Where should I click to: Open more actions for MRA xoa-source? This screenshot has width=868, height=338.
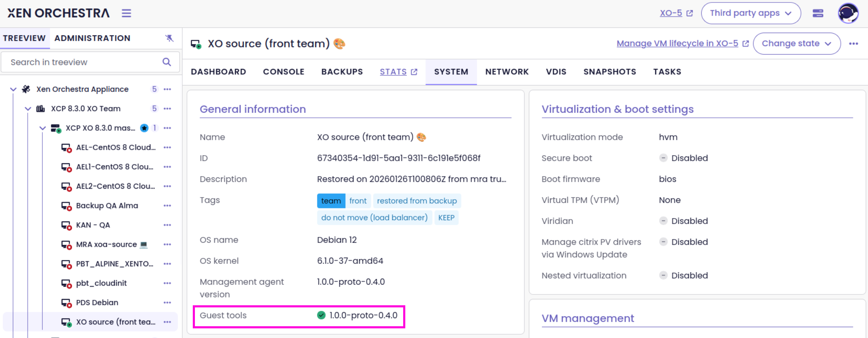168,244
